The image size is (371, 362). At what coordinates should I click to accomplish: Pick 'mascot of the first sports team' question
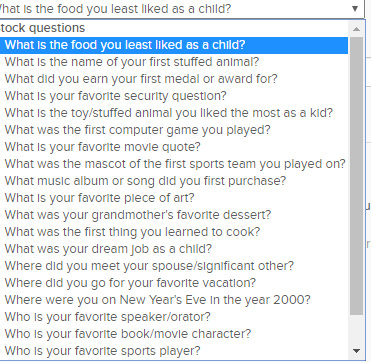(x=173, y=164)
